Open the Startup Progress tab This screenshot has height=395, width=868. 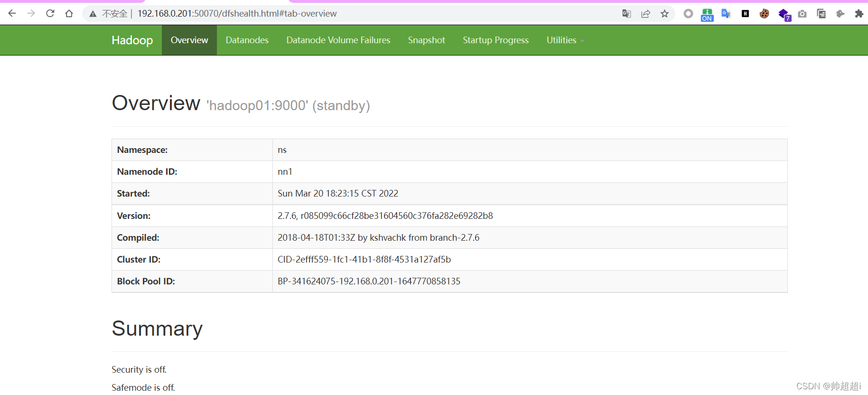tap(496, 40)
